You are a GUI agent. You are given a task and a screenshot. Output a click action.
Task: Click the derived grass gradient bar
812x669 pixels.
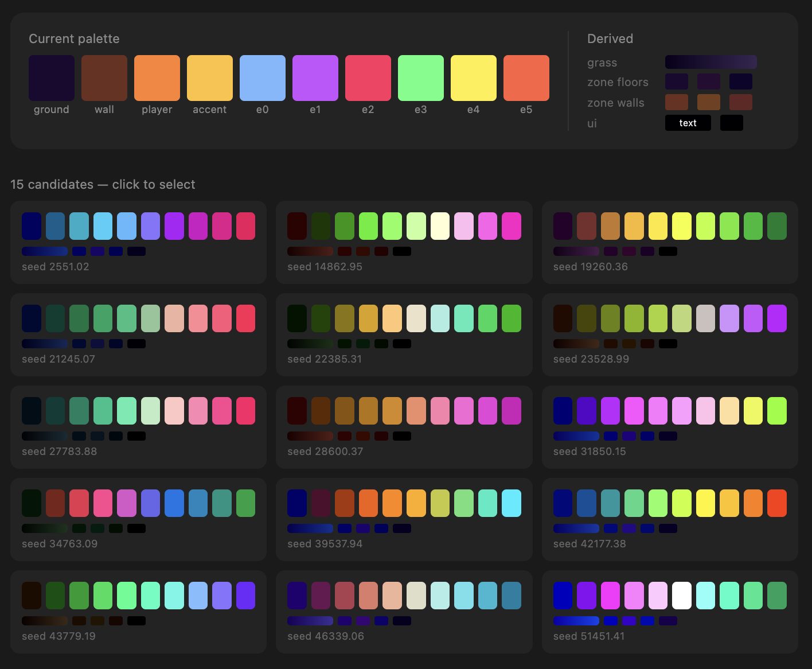pyautogui.click(x=710, y=62)
